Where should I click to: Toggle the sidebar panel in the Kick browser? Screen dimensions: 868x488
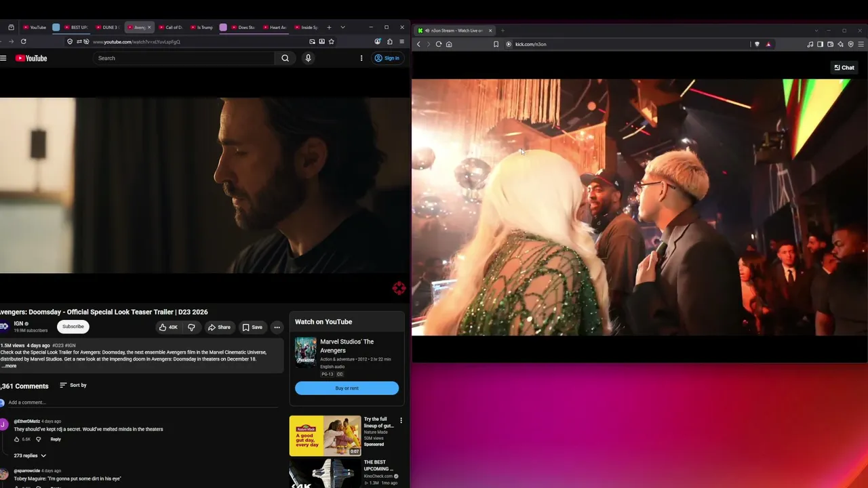click(820, 44)
